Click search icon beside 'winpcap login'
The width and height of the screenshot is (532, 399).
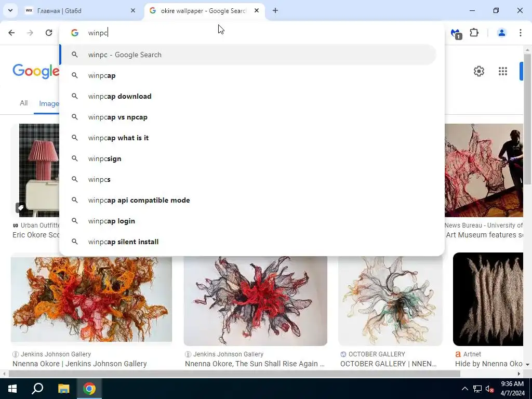pyautogui.click(x=75, y=221)
